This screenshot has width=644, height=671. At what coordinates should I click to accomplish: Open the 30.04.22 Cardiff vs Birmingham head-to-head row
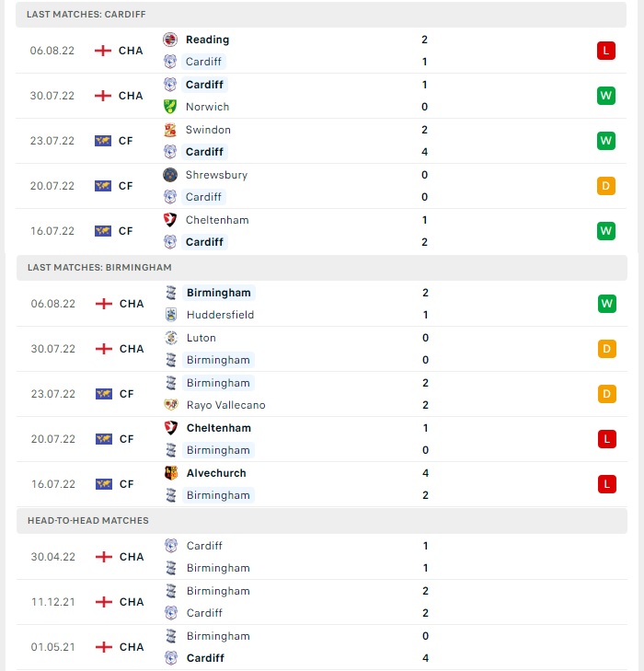322,557
